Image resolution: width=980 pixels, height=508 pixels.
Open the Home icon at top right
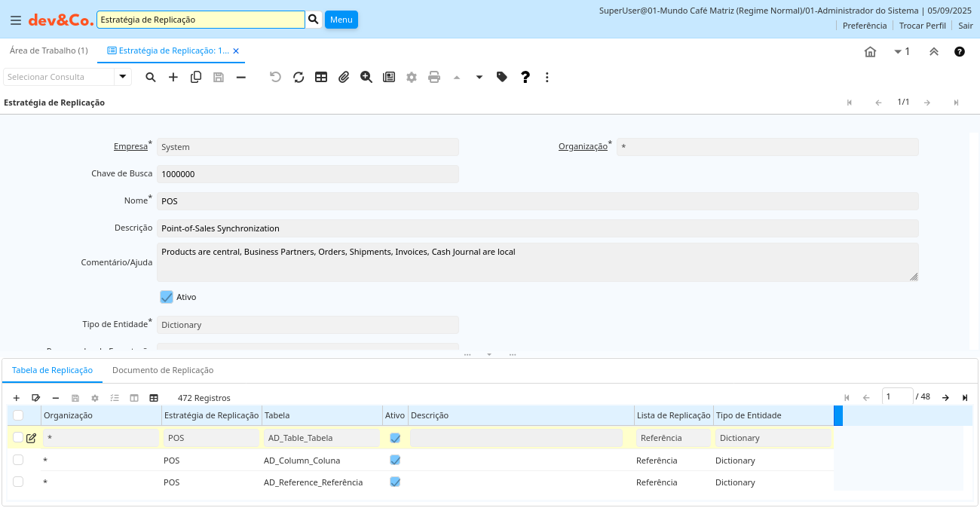coord(870,52)
